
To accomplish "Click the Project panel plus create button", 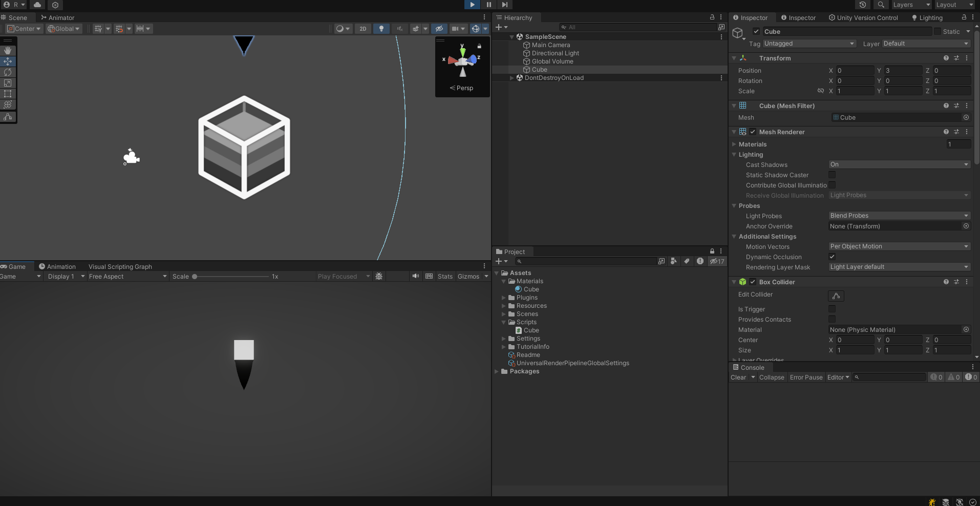I will pyautogui.click(x=501, y=261).
